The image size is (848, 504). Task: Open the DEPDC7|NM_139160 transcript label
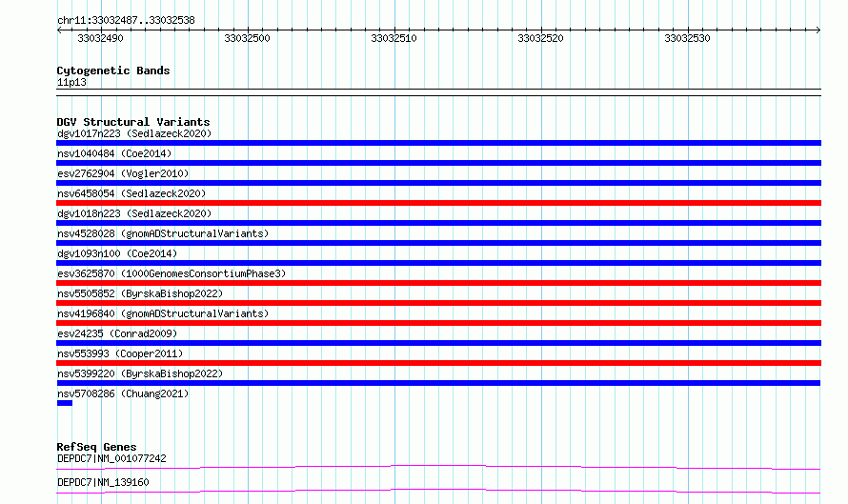click(103, 482)
